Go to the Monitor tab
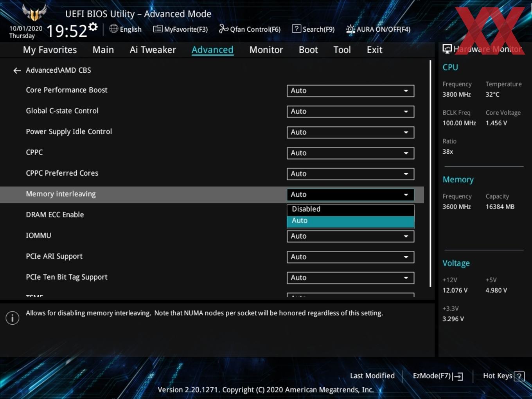 click(266, 50)
